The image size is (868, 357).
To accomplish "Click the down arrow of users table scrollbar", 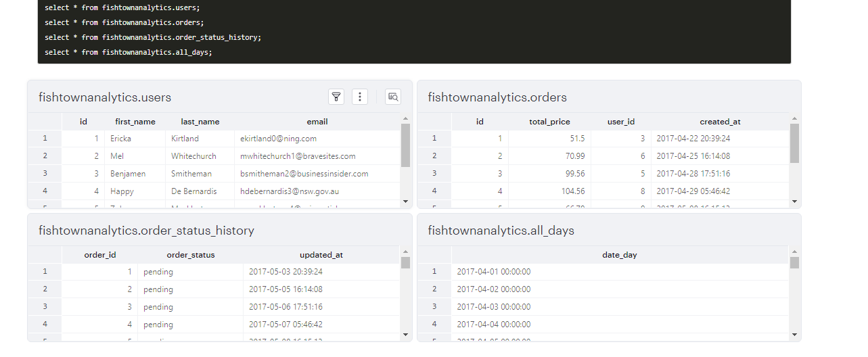I will tap(406, 201).
